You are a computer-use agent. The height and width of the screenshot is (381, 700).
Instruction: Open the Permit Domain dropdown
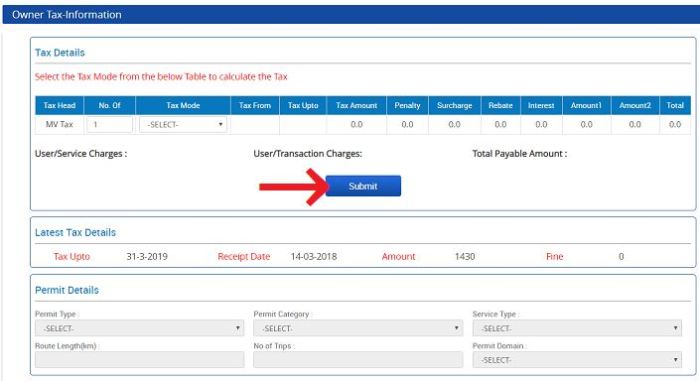pos(577,360)
